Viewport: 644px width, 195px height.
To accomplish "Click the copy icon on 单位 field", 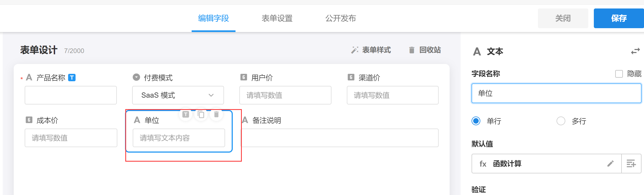I will coord(201,114).
